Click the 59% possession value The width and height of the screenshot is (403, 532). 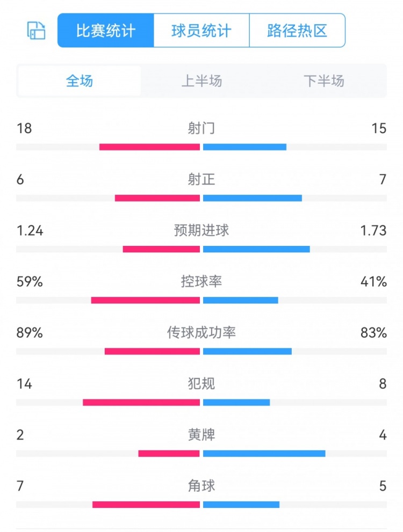point(30,281)
